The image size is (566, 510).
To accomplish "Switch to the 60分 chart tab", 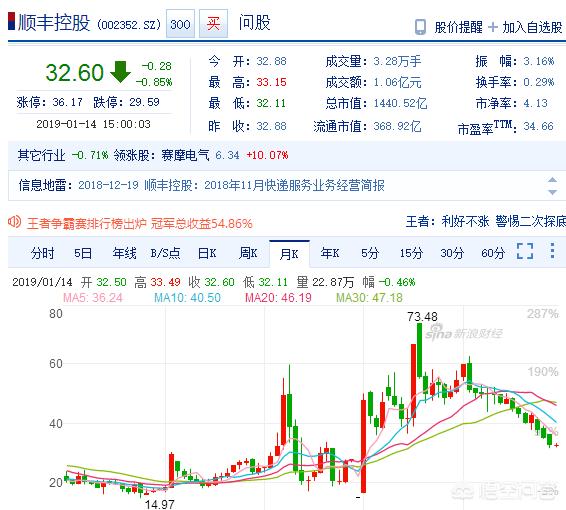I will (493, 253).
